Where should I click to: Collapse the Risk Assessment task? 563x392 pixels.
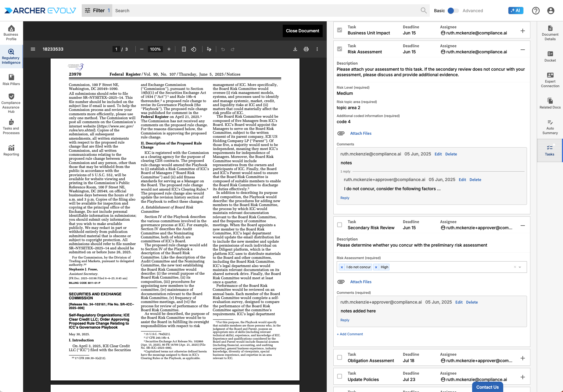click(x=523, y=50)
